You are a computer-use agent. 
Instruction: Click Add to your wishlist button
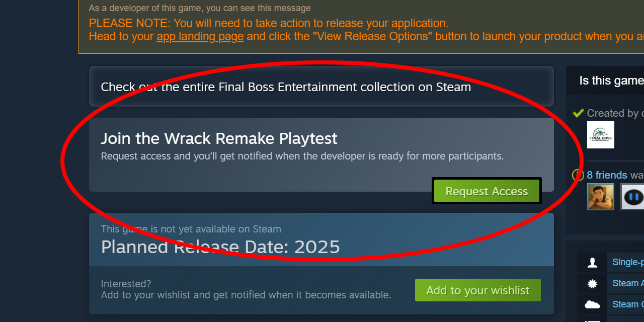(478, 290)
